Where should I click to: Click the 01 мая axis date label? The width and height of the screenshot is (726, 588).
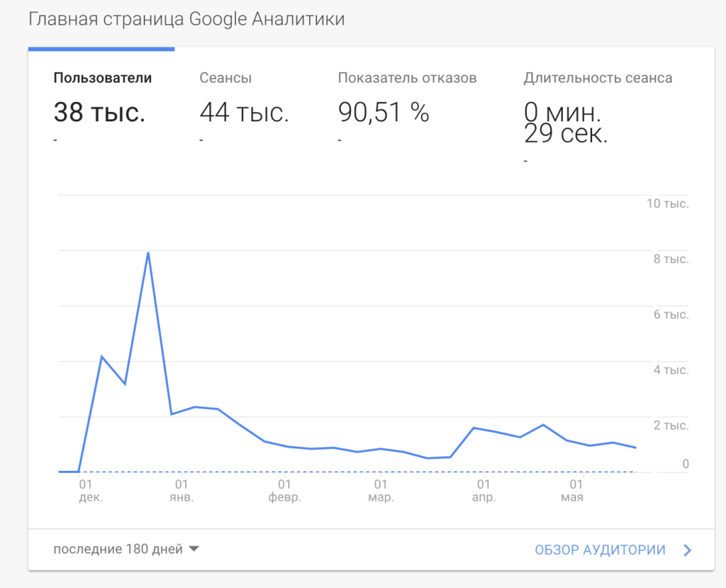tap(572, 491)
